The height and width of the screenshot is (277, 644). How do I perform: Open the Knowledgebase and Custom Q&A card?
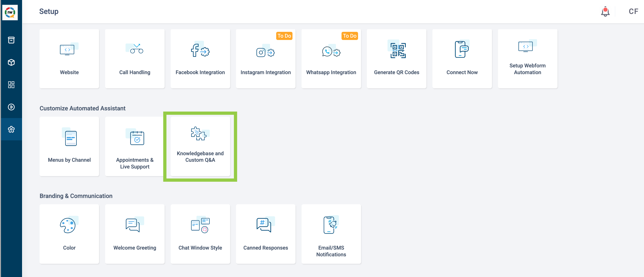coord(200,146)
